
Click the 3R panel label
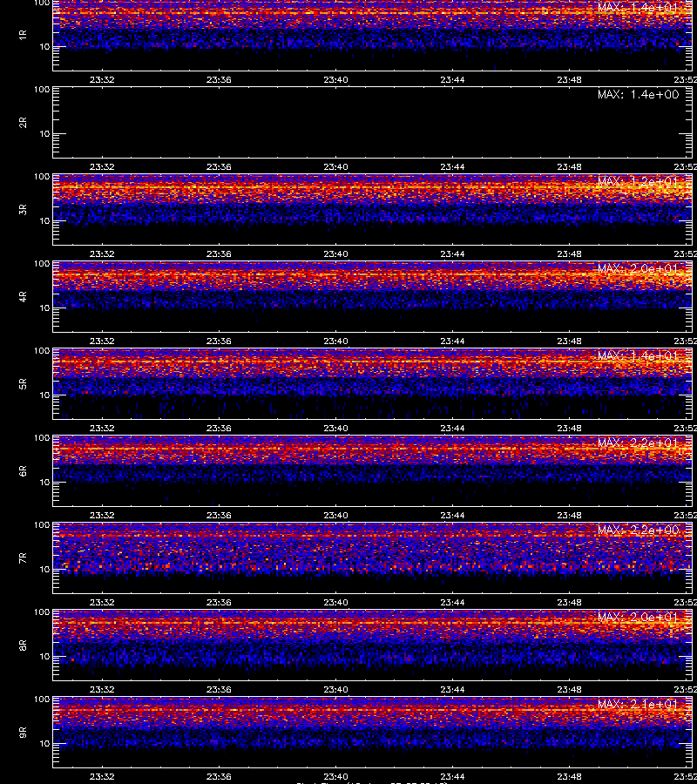tap(23, 209)
